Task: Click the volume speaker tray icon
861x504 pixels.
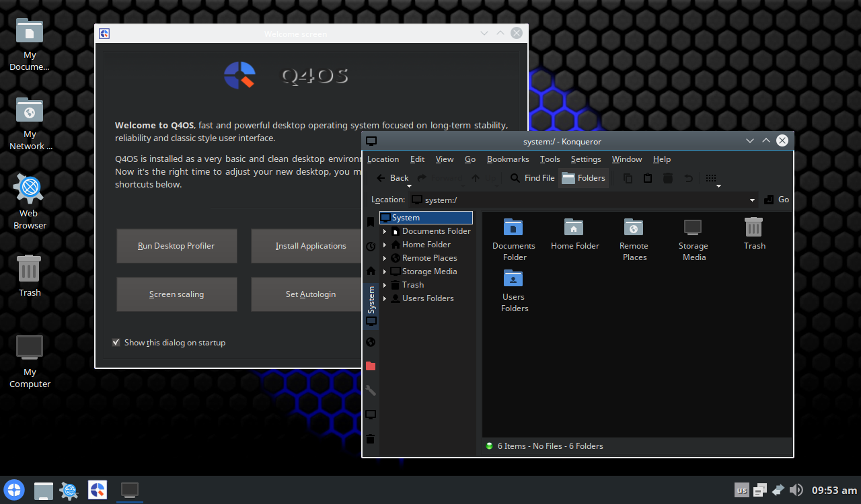Action: 796,490
